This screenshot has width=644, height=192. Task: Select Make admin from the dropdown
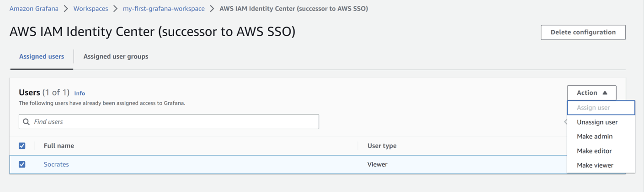(x=594, y=137)
